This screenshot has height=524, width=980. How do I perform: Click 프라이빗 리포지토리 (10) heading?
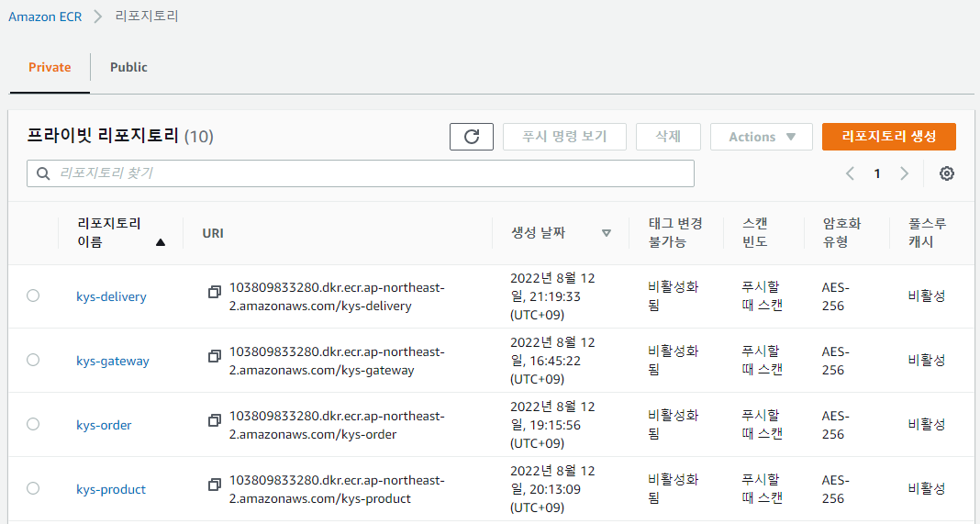120,136
